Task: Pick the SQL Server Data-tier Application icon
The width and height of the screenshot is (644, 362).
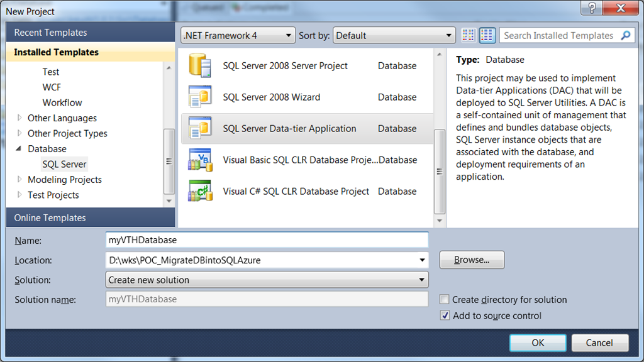Action: [200, 128]
